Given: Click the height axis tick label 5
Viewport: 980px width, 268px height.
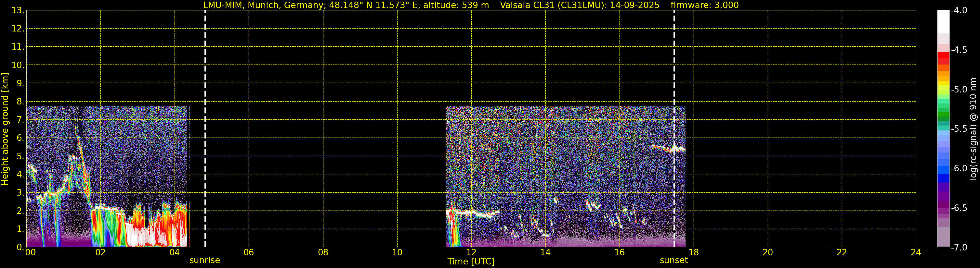Looking at the screenshot, I should point(20,156).
